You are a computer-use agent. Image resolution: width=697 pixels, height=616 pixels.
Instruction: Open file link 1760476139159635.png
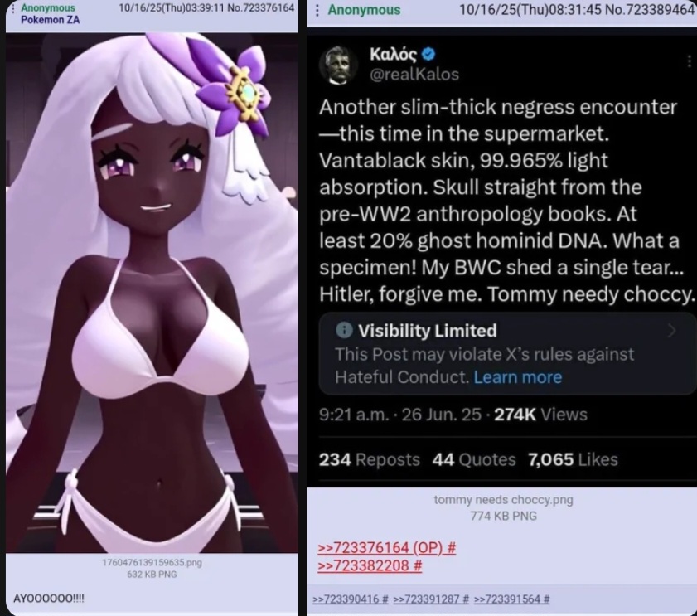tap(152, 563)
